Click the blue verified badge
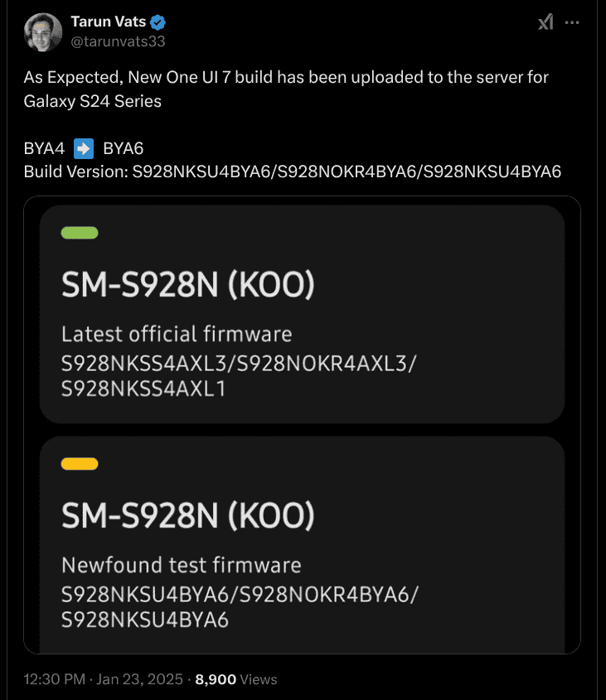Screen dimensions: 606x700 click(158, 22)
